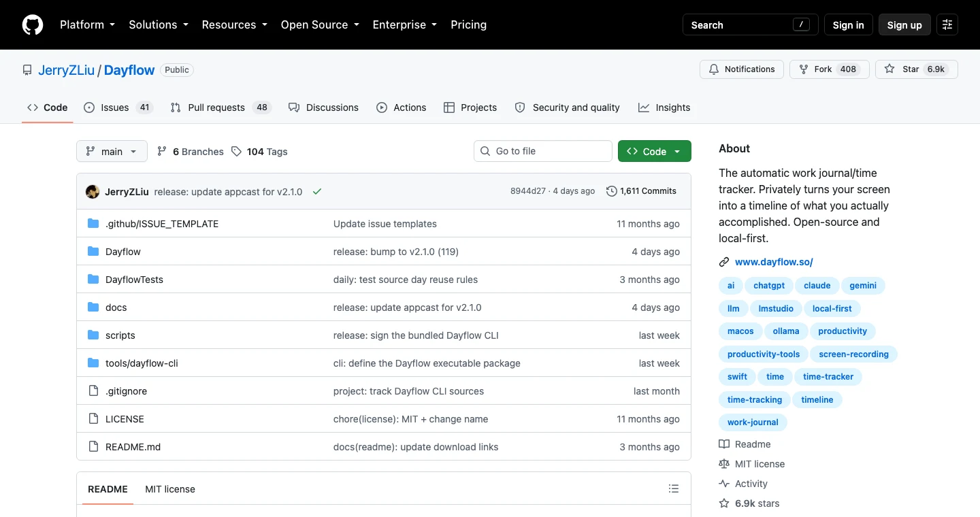Image resolution: width=980 pixels, height=517 pixels.
Task: Open the Pull requests tab
Action: (x=221, y=107)
